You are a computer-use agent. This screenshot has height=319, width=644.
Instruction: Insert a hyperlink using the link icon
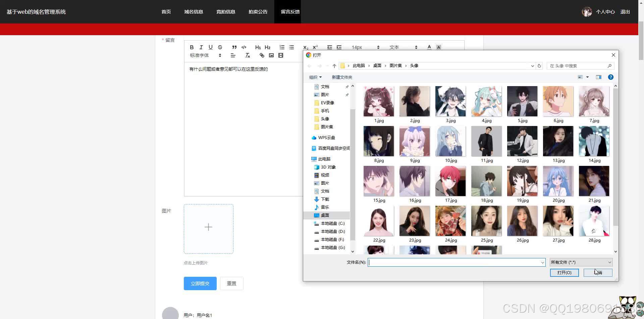(262, 55)
